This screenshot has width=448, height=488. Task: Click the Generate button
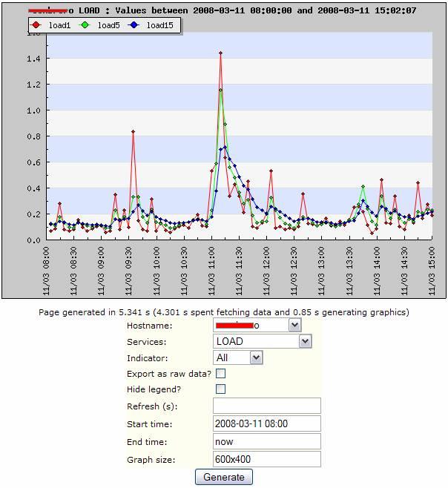click(x=224, y=477)
